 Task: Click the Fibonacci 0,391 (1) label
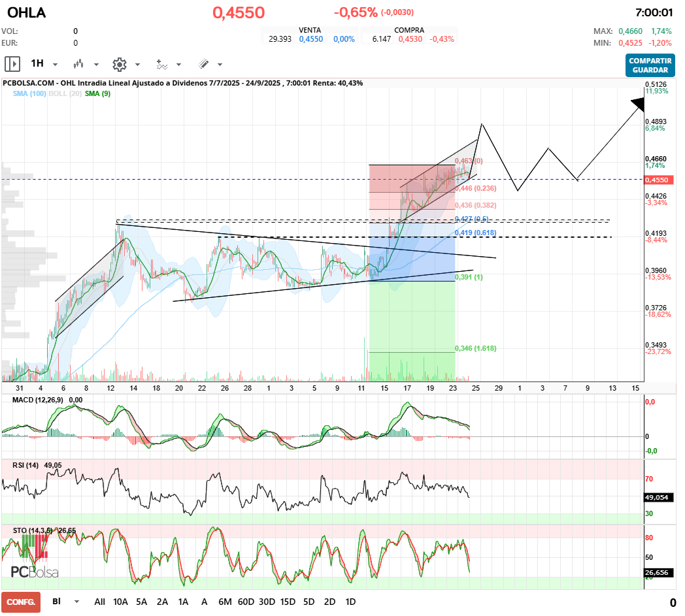tap(469, 277)
